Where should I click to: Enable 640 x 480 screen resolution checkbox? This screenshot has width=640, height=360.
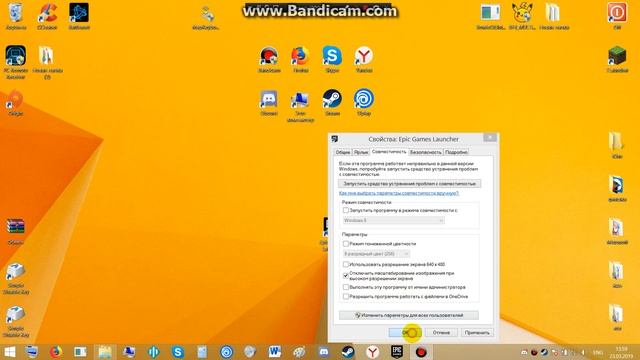point(346,264)
